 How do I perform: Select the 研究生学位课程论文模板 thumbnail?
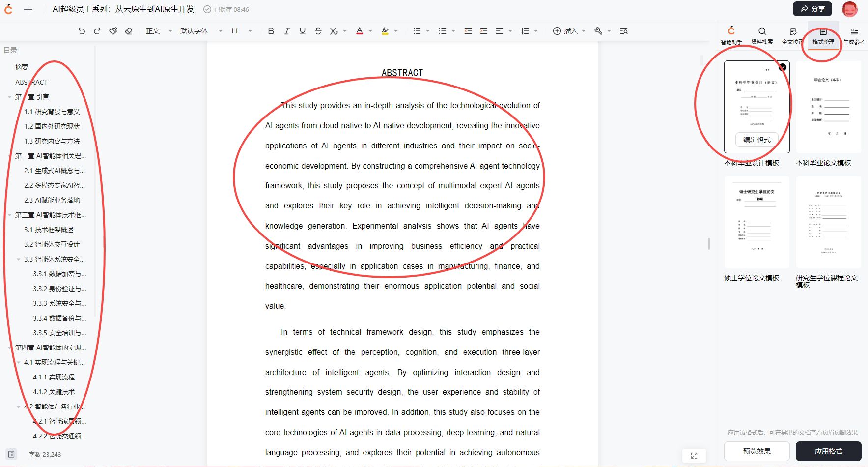[829, 222]
